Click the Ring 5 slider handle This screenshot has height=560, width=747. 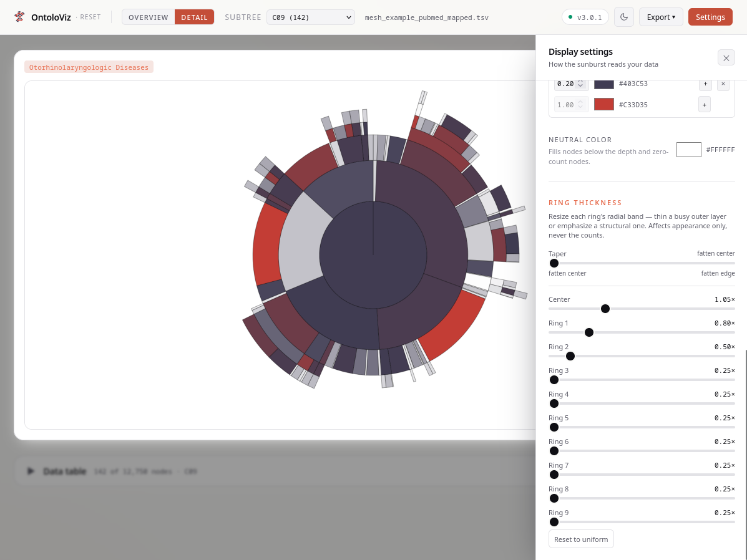pyautogui.click(x=554, y=427)
